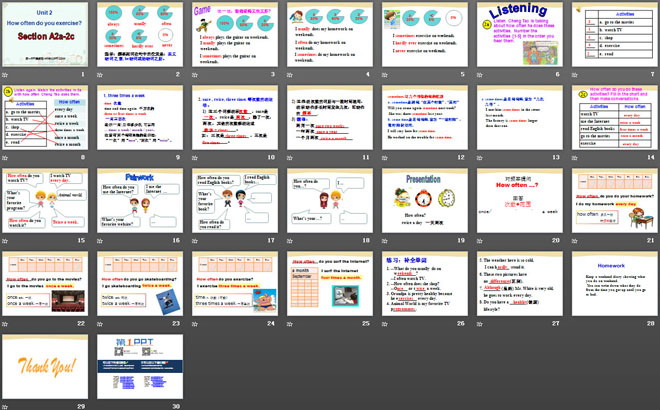This screenshot has height=410, width=660.
Task: Click the animation star icon under slide 3
Action: pyautogui.click(x=195, y=75)
